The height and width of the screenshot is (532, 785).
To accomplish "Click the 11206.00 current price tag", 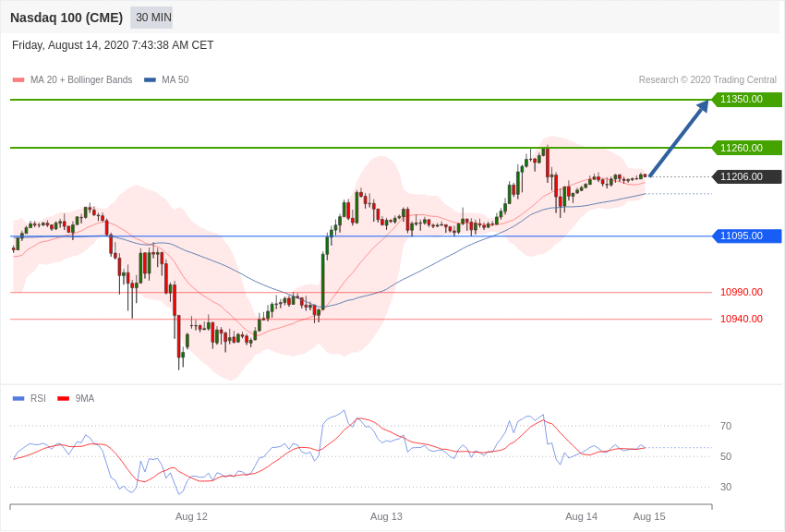I will pos(746,176).
